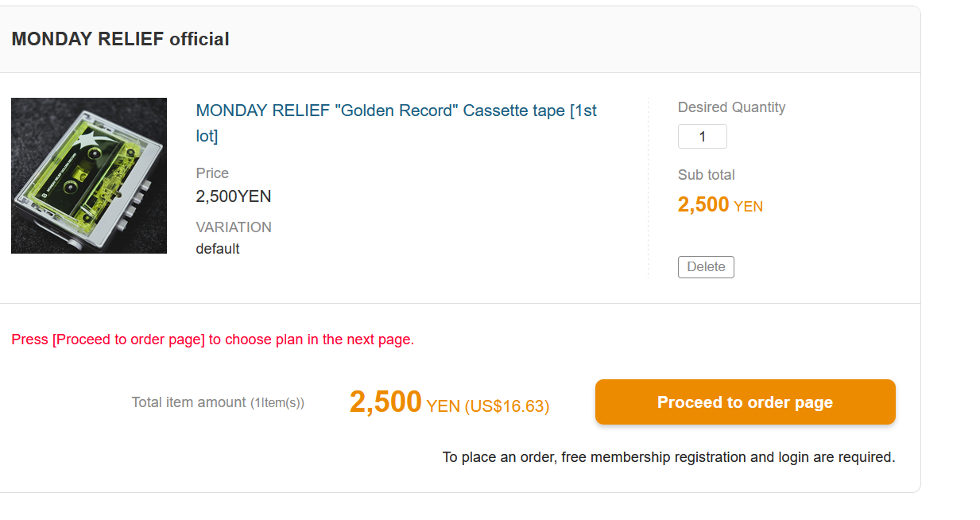Click the Sub total label
This screenshot has width=980, height=520.
pyautogui.click(x=706, y=175)
